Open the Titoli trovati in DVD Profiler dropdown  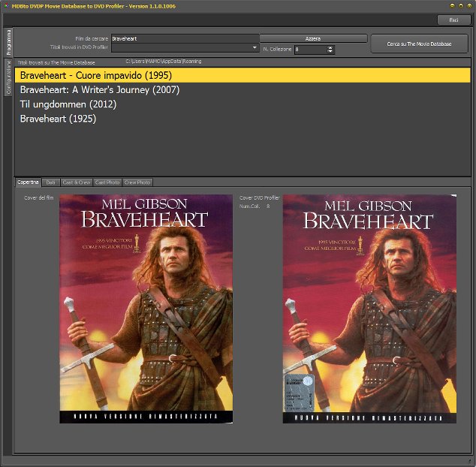click(255, 47)
